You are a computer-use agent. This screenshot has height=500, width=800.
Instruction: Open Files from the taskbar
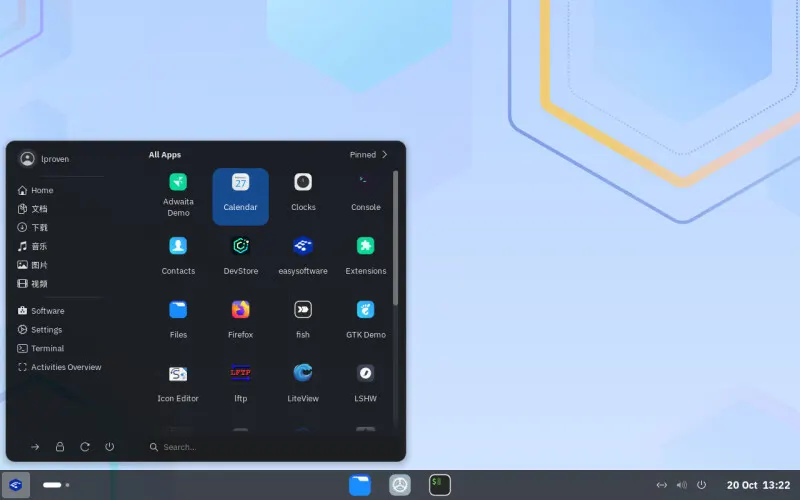click(x=360, y=485)
